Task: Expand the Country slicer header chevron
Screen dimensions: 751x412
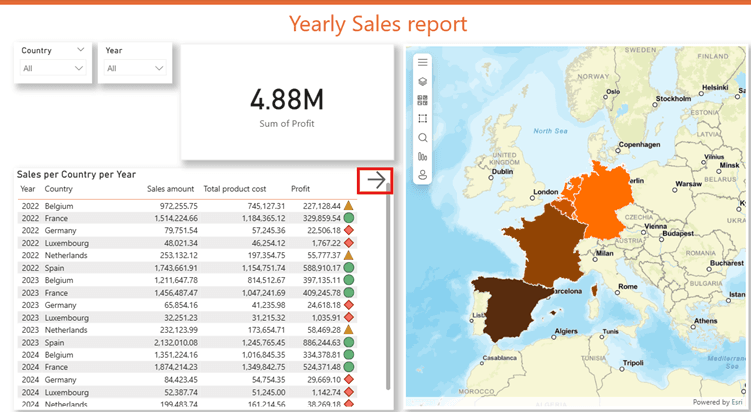Action: 80,50
